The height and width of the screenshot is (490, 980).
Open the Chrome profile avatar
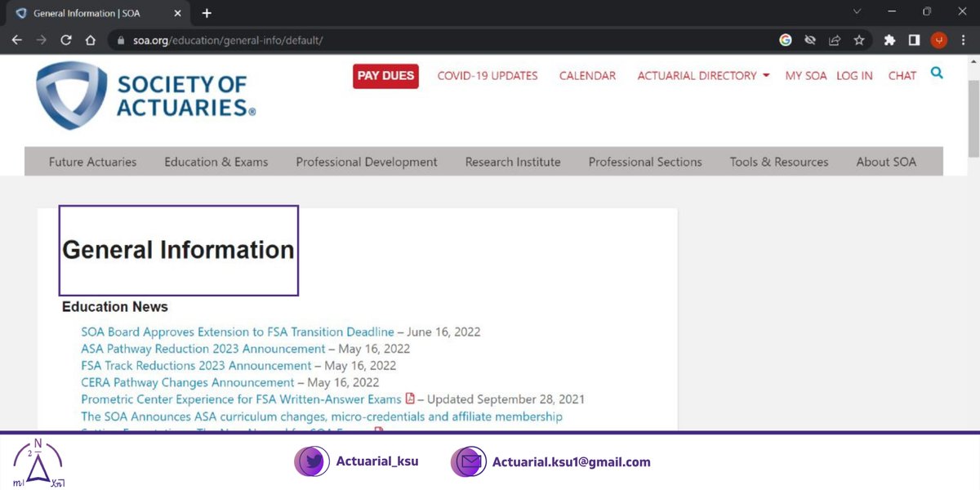pyautogui.click(x=939, y=39)
